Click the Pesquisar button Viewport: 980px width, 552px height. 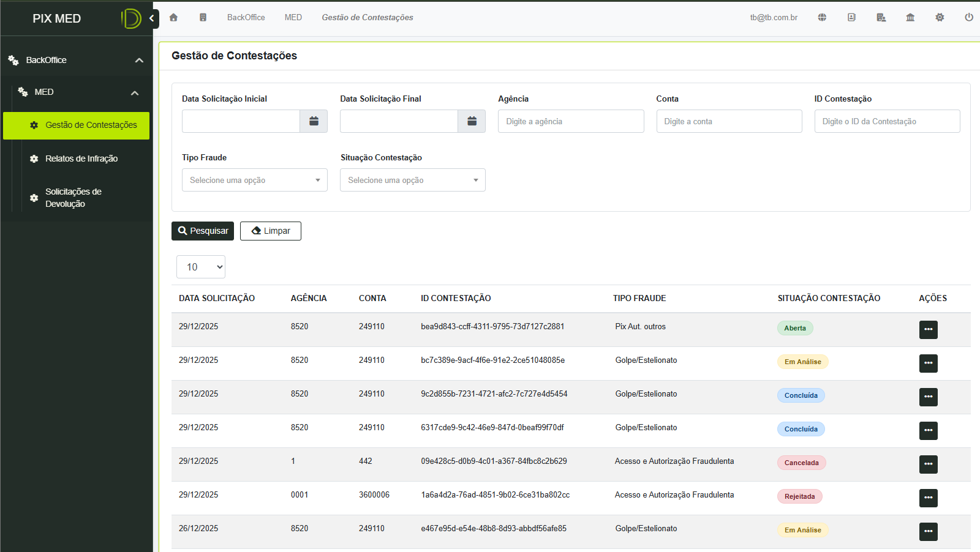203,231
